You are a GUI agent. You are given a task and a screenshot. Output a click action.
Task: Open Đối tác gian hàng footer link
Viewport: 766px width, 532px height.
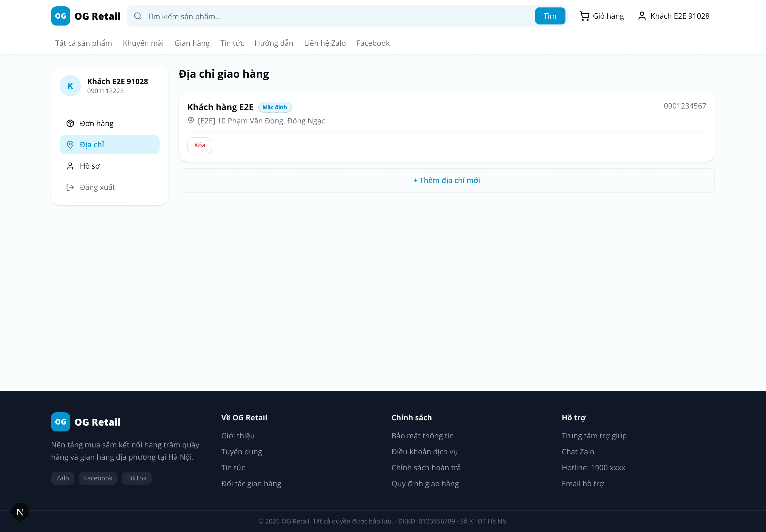251,484
